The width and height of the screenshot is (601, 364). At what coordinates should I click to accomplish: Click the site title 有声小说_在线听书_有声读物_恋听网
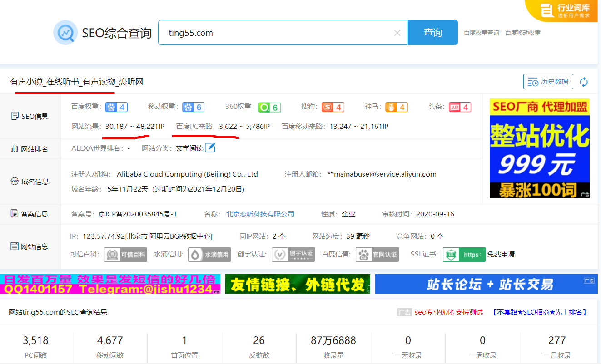coord(77,82)
